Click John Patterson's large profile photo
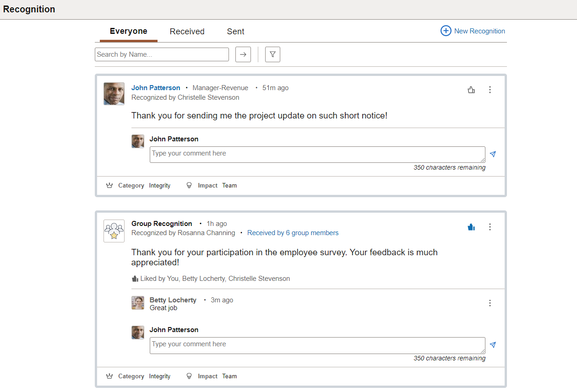Image resolution: width=577 pixels, height=392 pixels. coord(114,94)
